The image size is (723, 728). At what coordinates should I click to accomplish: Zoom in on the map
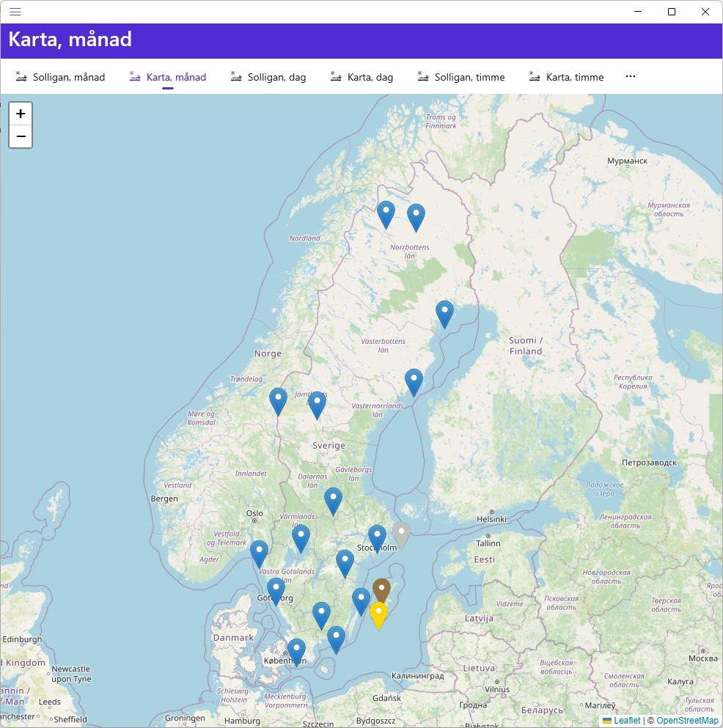tap(21, 114)
